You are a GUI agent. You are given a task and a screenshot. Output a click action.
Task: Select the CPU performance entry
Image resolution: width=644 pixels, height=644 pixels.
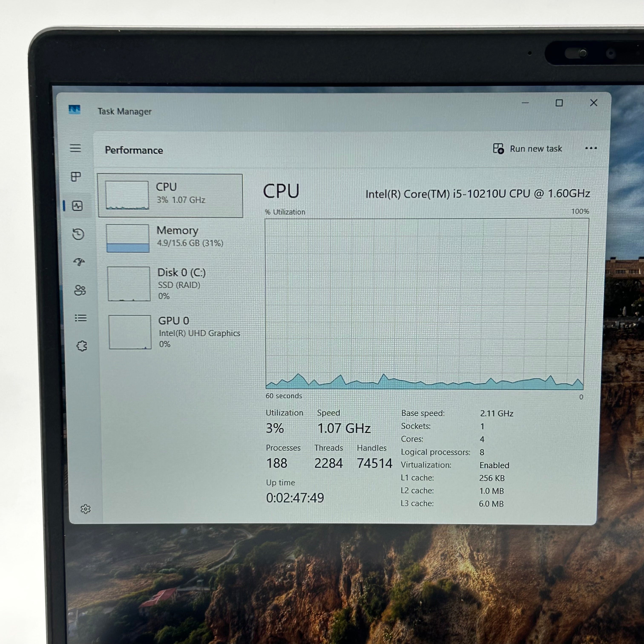coord(170,196)
